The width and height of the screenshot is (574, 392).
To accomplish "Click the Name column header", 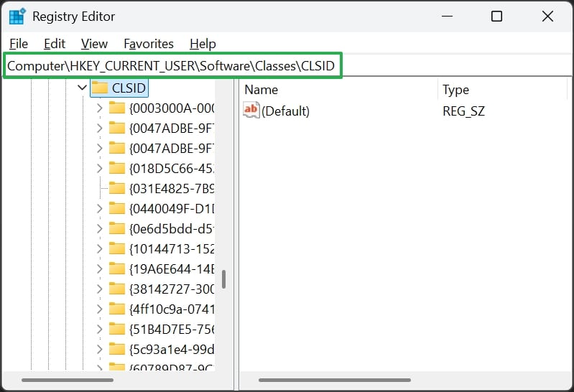I will pyautogui.click(x=338, y=90).
